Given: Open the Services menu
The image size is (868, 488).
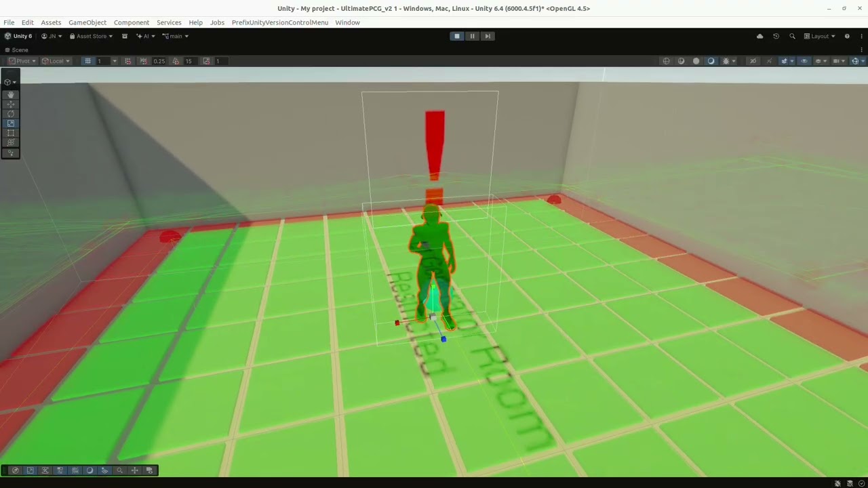Looking at the screenshot, I should click(x=169, y=22).
